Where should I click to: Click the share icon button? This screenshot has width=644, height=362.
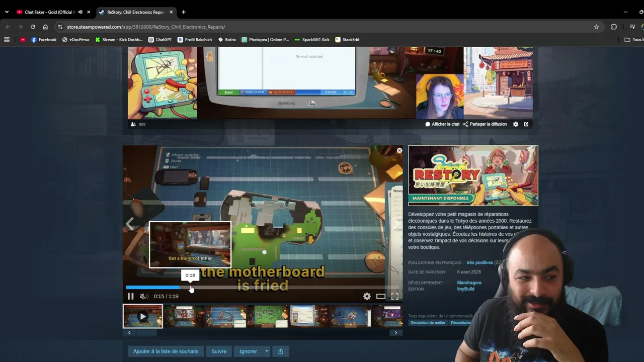tap(281, 351)
